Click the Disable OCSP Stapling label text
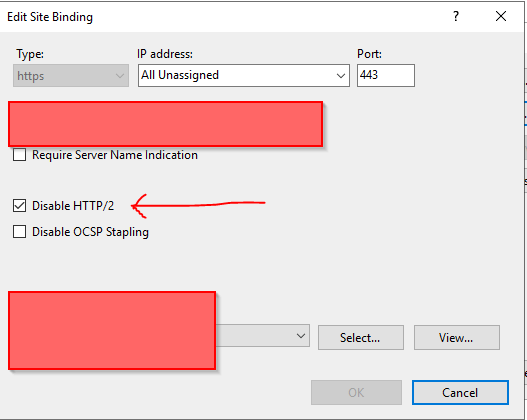527x420 pixels. pyautogui.click(x=90, y=232)
